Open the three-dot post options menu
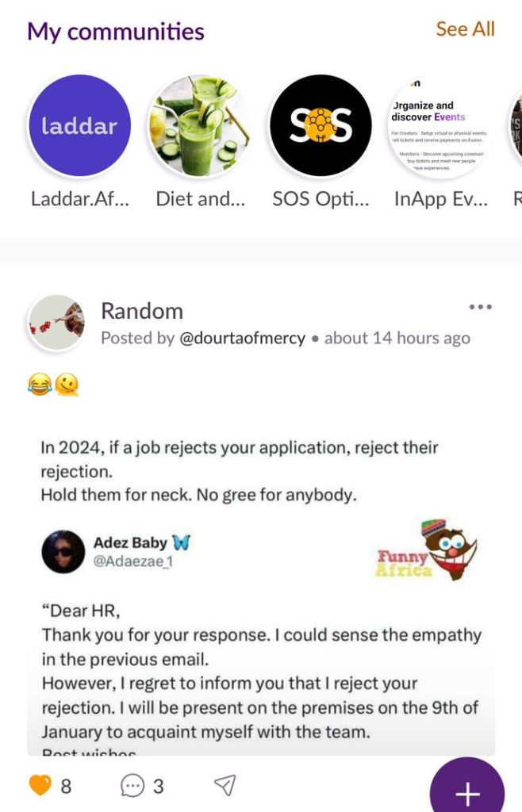This screenshot has height=812, width=522. coord(480,307)
